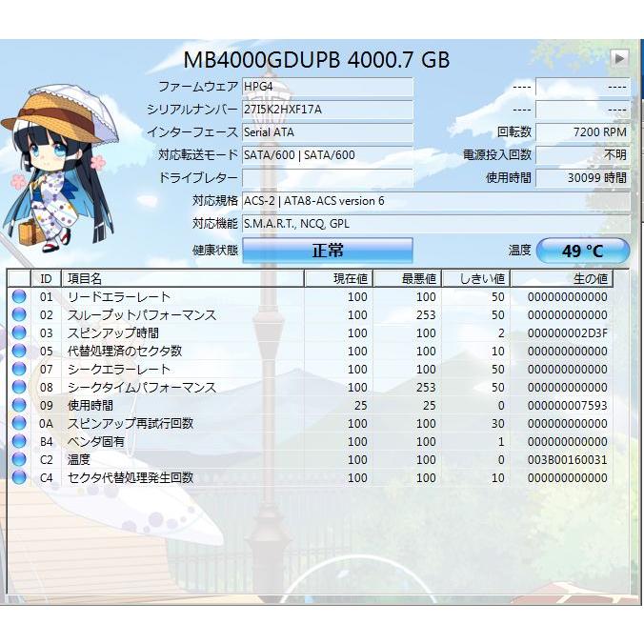The image size is (644, 644).
Task: Click the status icon for 08 シークタイムパフォーマンス
Action: tap(19, 387)
